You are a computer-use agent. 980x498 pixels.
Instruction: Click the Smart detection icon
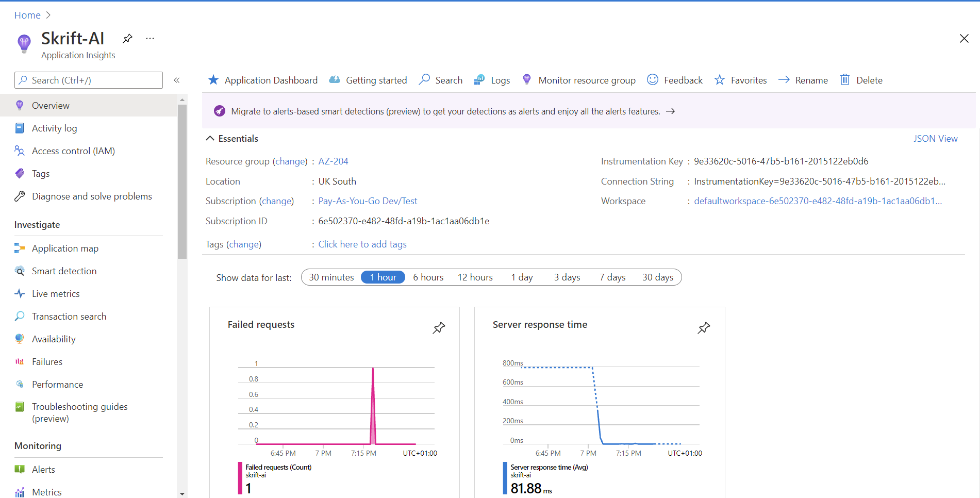[20, 271]
